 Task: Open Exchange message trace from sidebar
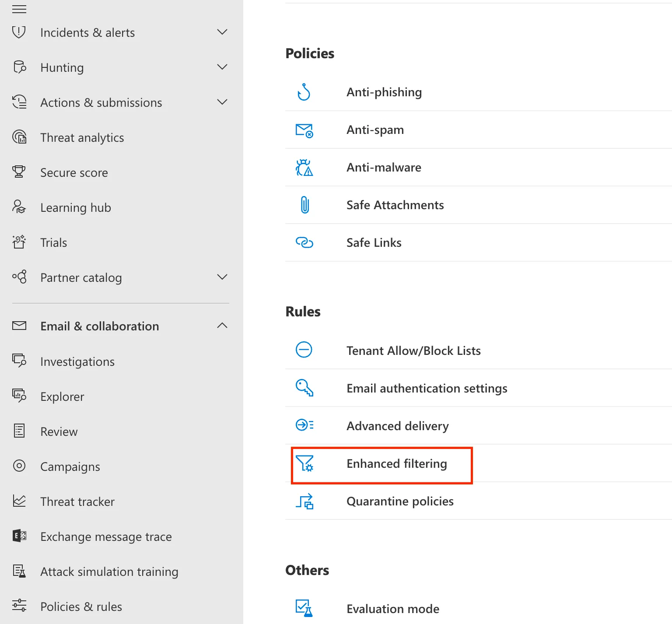pos(106,536)
